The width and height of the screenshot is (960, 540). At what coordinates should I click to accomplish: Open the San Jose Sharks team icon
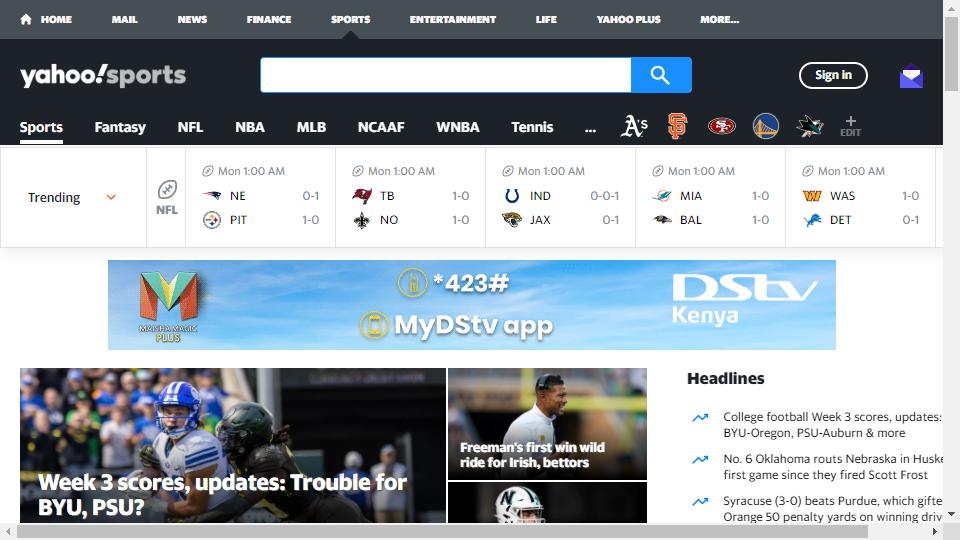[809, 126]
